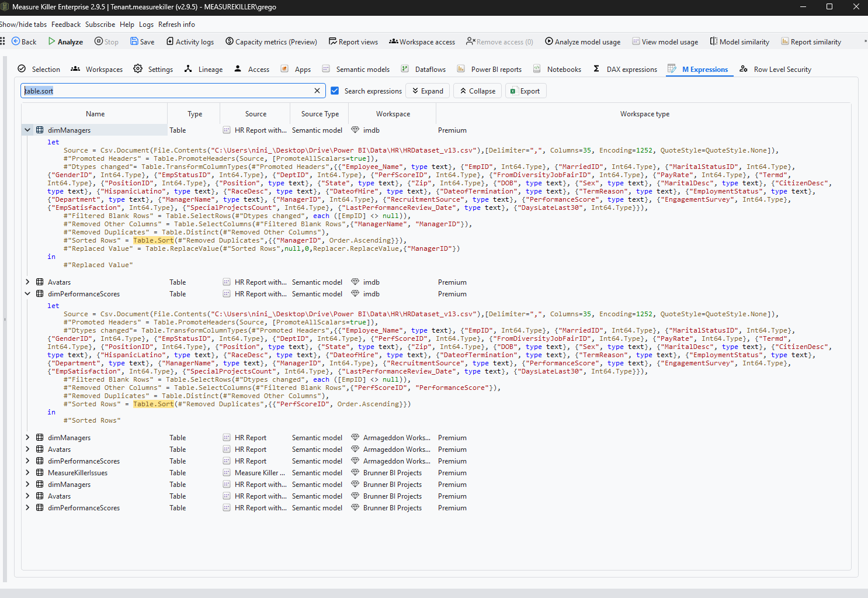Screen dimensions: 868x598
Task: Click table icon of MeasureKillerIssues row
Action: pyautogui.click(x=40, y=472)
